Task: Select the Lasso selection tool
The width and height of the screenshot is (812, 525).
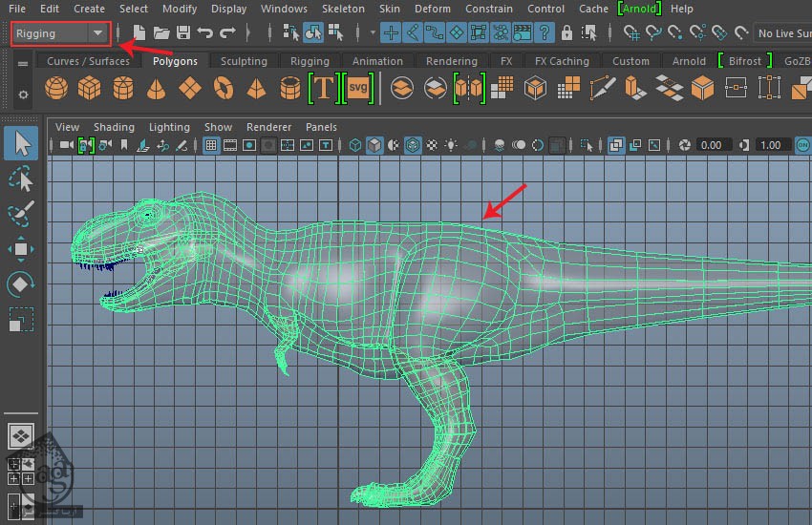Action: (21, 178)
